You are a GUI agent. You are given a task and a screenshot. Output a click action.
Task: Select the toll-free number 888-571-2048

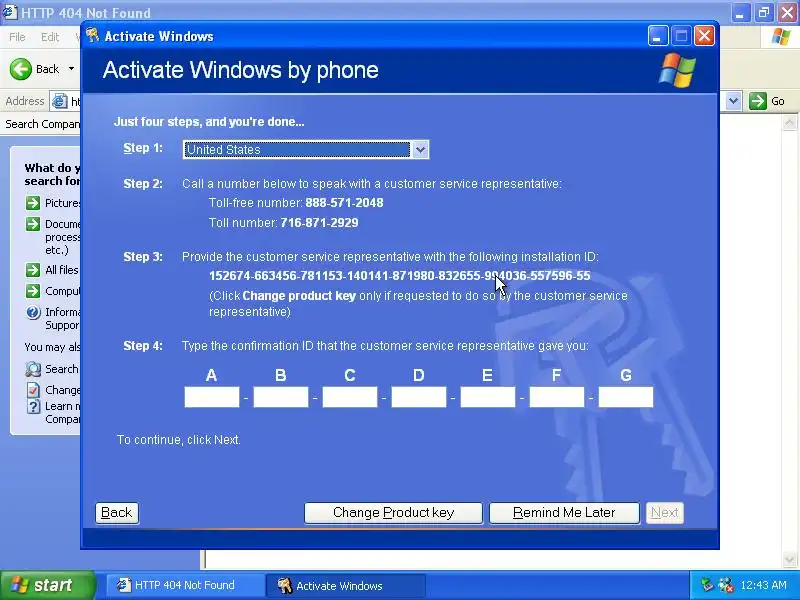tap(344, 203)
